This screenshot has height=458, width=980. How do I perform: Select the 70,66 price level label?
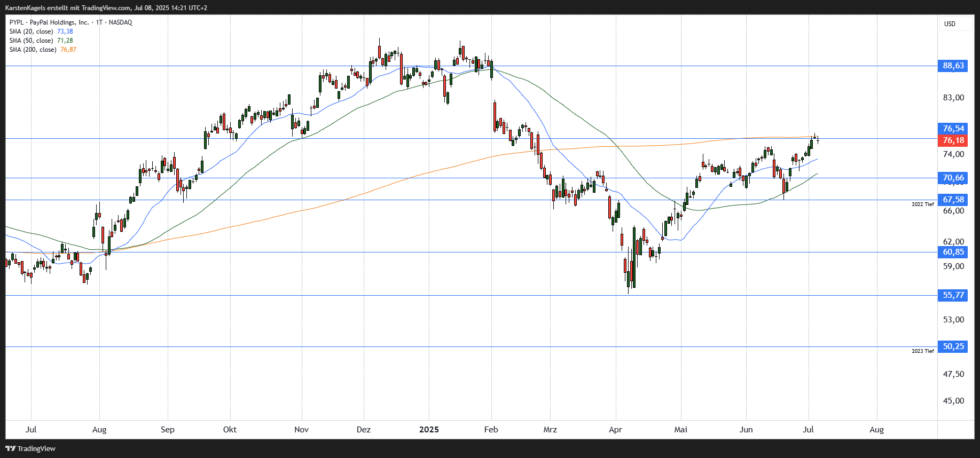point(953,178)
